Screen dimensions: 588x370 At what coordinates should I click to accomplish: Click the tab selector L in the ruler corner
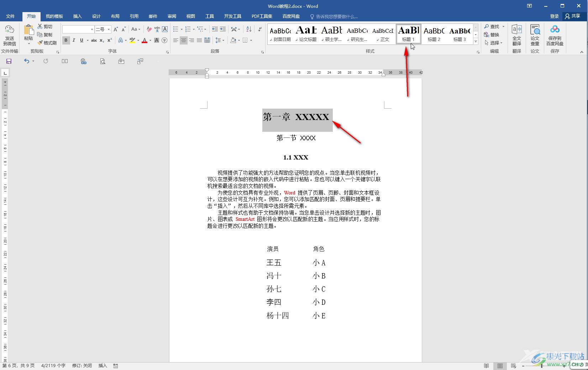pyautogui.click(x=5, y=73)
